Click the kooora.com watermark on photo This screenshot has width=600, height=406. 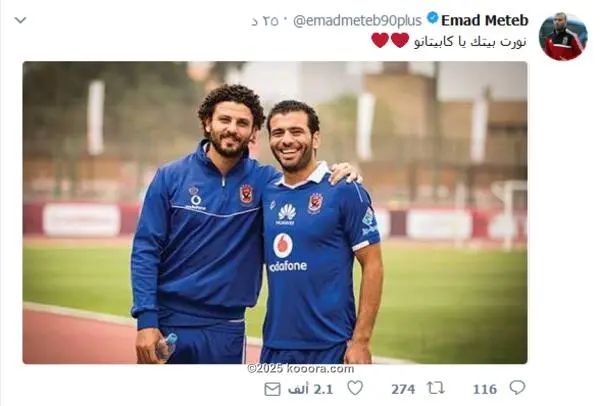pos(300,369)
